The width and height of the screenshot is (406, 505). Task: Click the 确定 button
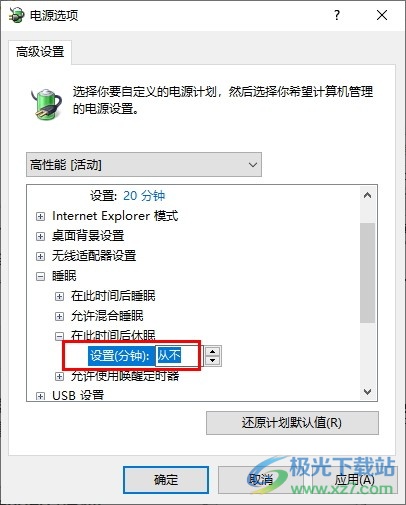pos(166,480)
